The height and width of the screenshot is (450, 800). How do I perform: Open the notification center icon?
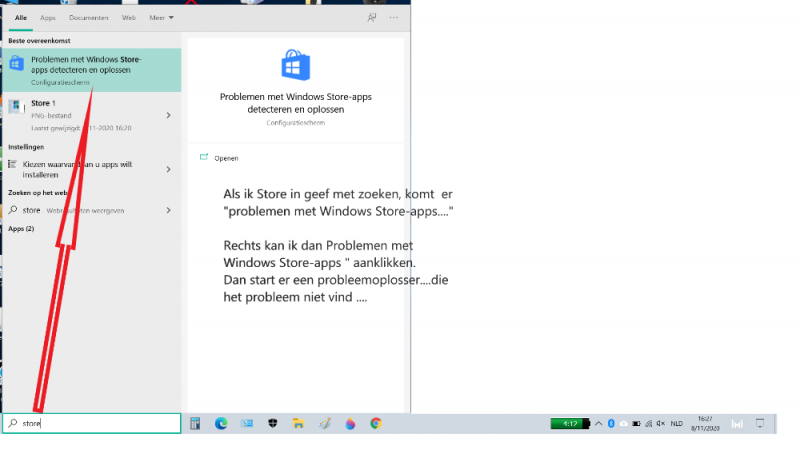[x=760, y=424]
